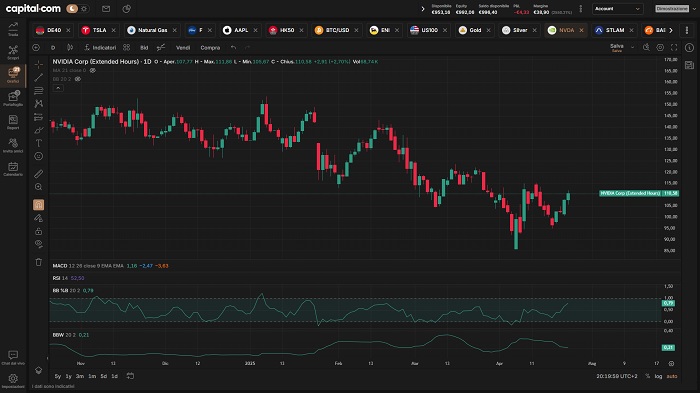Toggle hide all drawings eye icon
This screenshot has width=700, height=393.
(39, 244)
